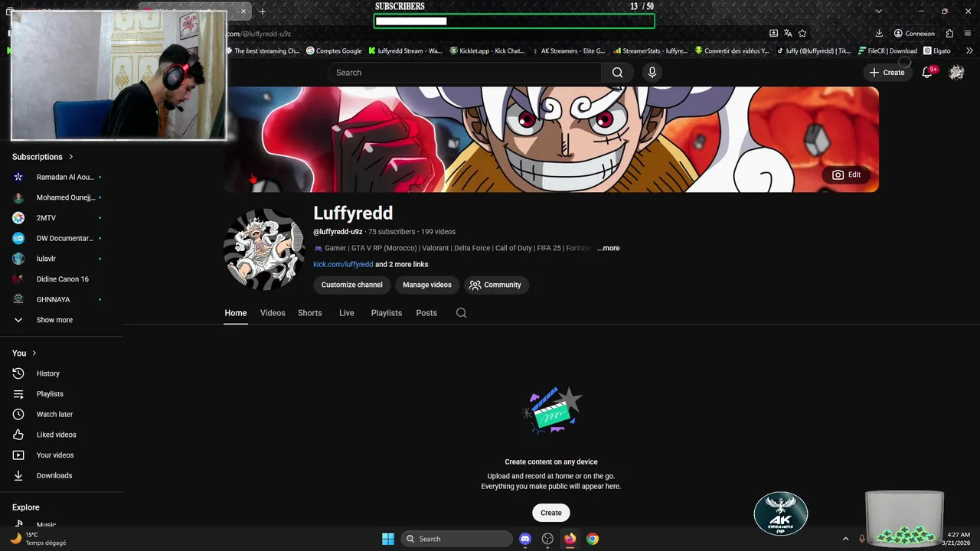
Task: Open the Posts tab
Action: point(426,313)
